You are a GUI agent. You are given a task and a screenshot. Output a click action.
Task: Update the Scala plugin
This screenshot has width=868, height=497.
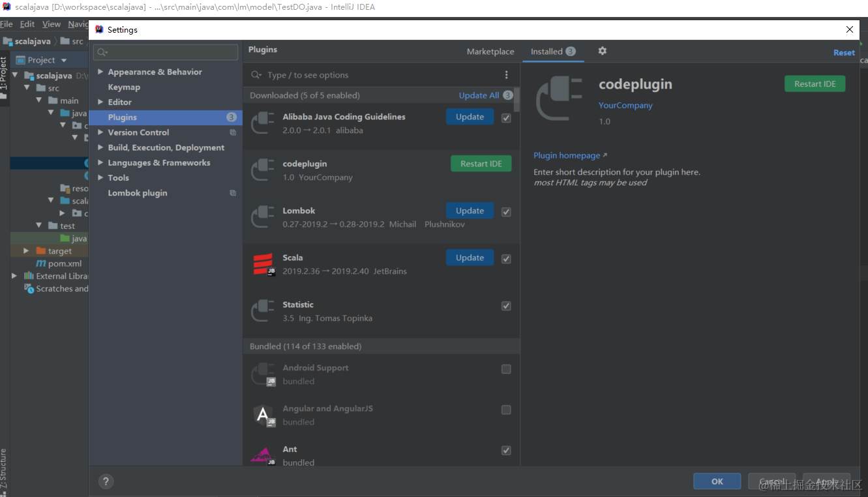pos(470,258)
